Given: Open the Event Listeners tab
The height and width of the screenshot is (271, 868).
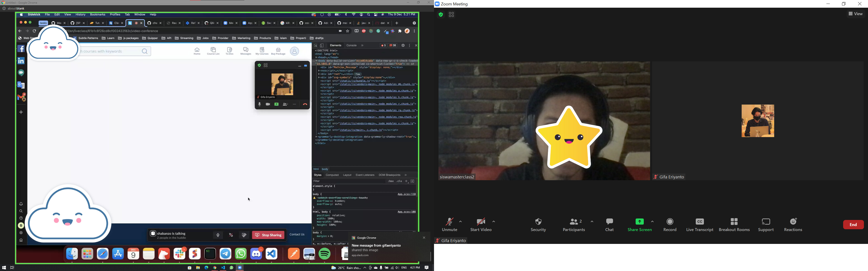Looking at the screenshot, I should point(365,175).
